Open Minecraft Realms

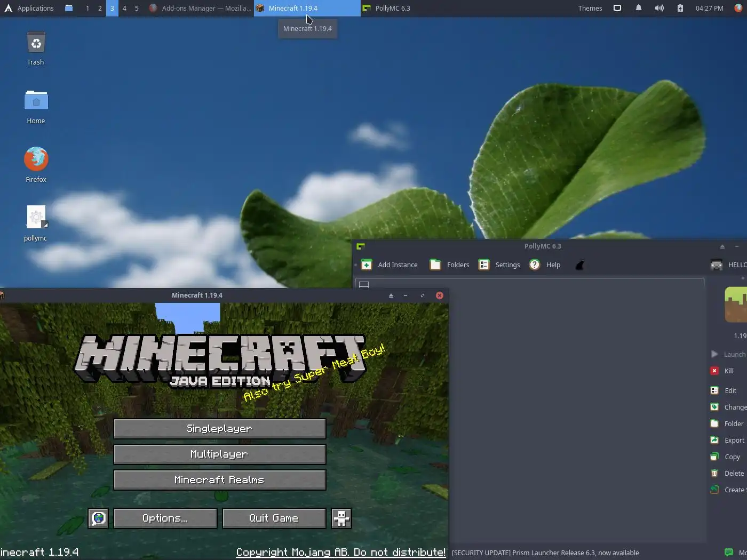tap(219, 479)
